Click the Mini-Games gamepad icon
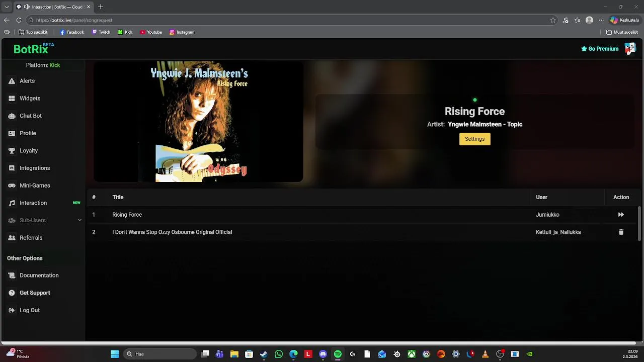 click(12, 186)
